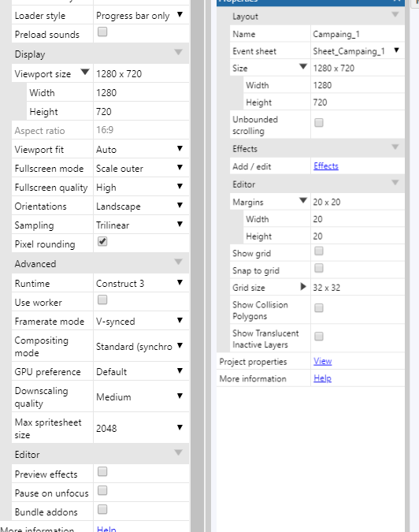Open the GPU preference dropdown
419x532 pixels.
tap(141, 371)
